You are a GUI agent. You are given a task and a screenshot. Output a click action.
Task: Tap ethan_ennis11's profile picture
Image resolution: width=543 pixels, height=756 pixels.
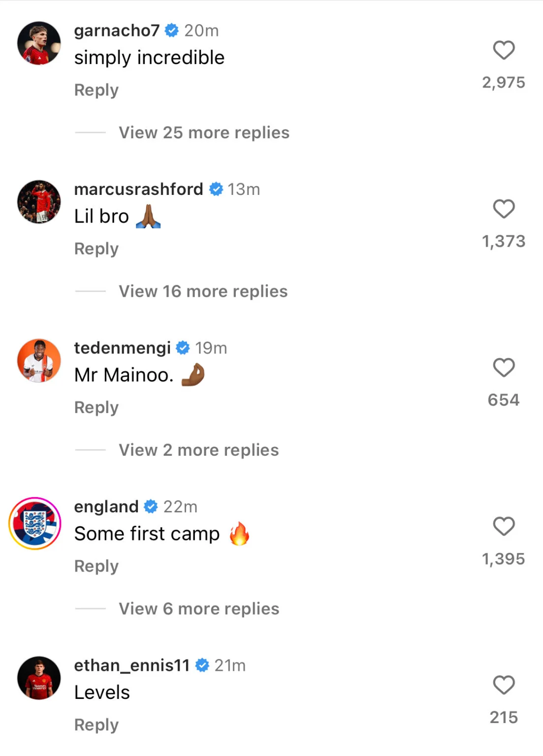[39, 678]
